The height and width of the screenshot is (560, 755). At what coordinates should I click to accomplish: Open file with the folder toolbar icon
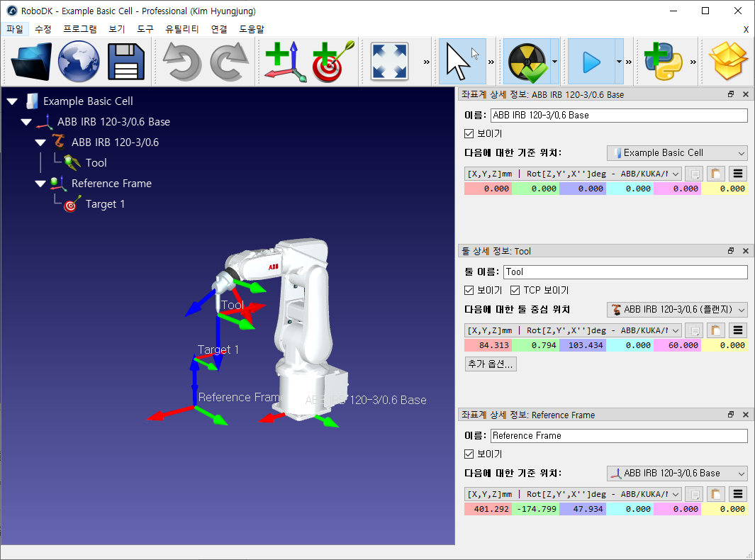point(30,62)
